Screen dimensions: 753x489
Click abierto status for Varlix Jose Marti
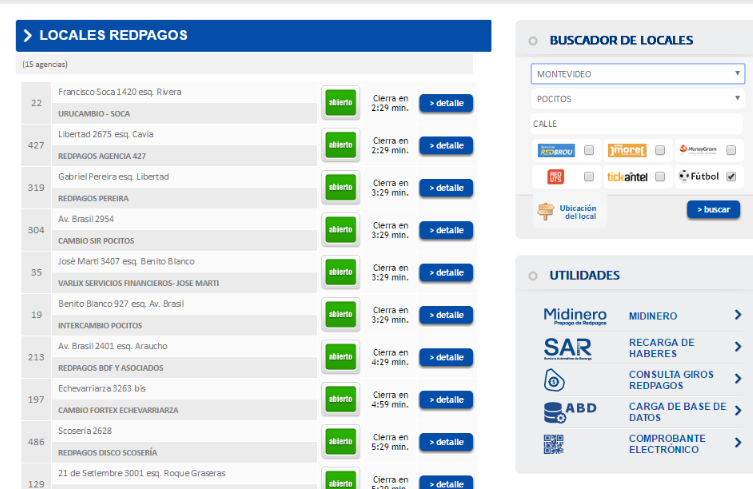tap(340, 272)
